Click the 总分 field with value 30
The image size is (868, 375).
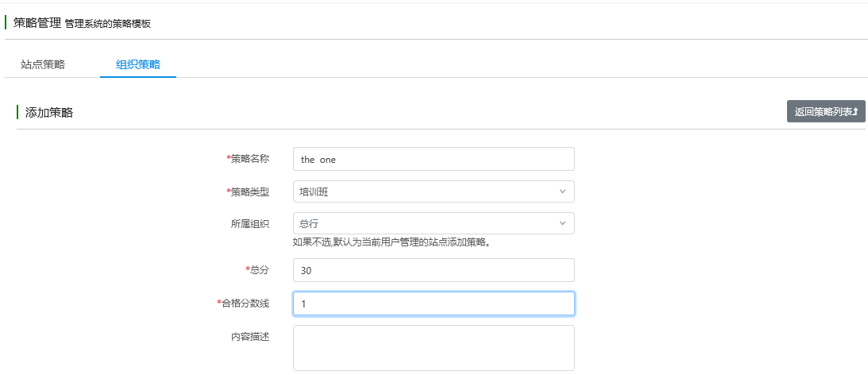pyautogui.click(x=434, y=270)
